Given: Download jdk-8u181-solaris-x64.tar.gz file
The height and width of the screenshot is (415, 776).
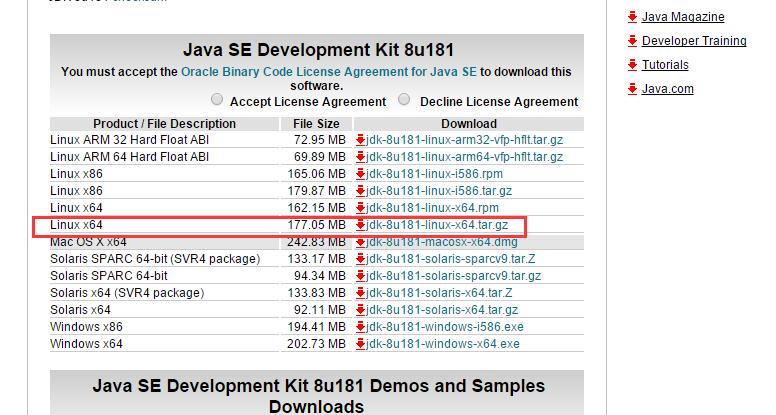Looking at the screenshot, I should tap(442, 310).
